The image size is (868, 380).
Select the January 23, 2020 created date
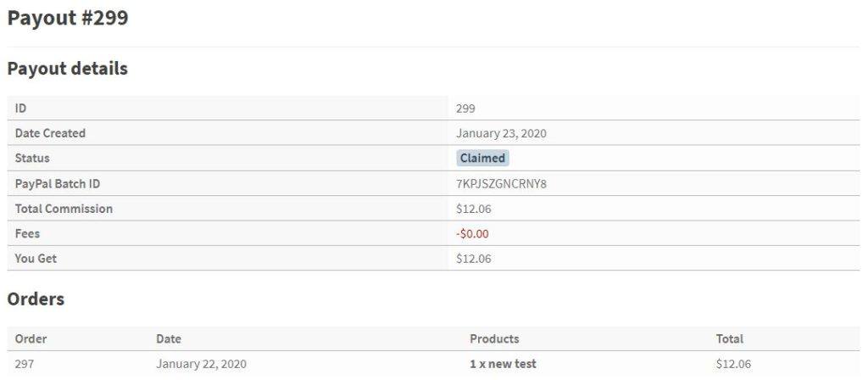tap(501, 133)
